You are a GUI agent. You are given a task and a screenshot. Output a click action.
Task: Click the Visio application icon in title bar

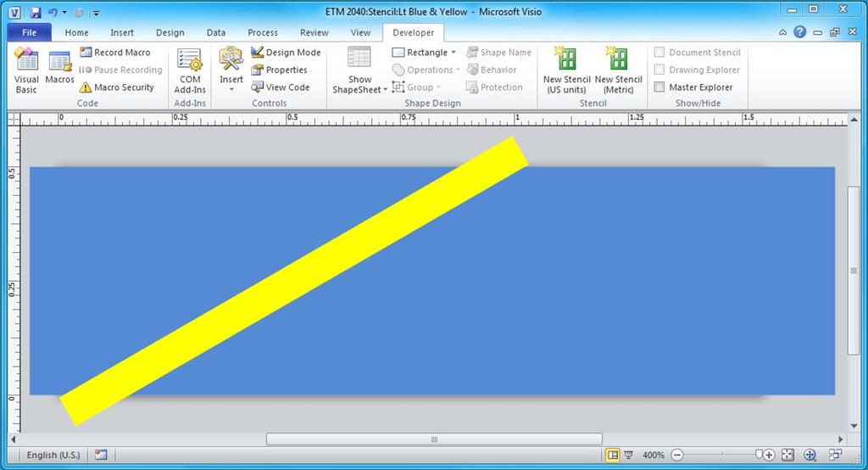point(14,12)
